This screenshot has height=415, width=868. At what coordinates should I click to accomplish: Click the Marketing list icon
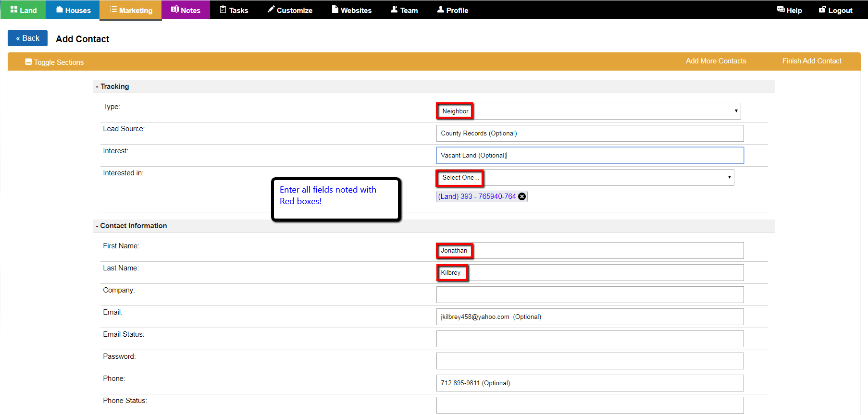113,9
